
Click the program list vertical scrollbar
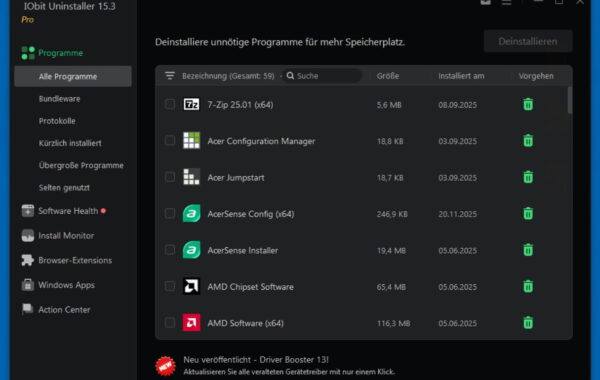point(570,100)
